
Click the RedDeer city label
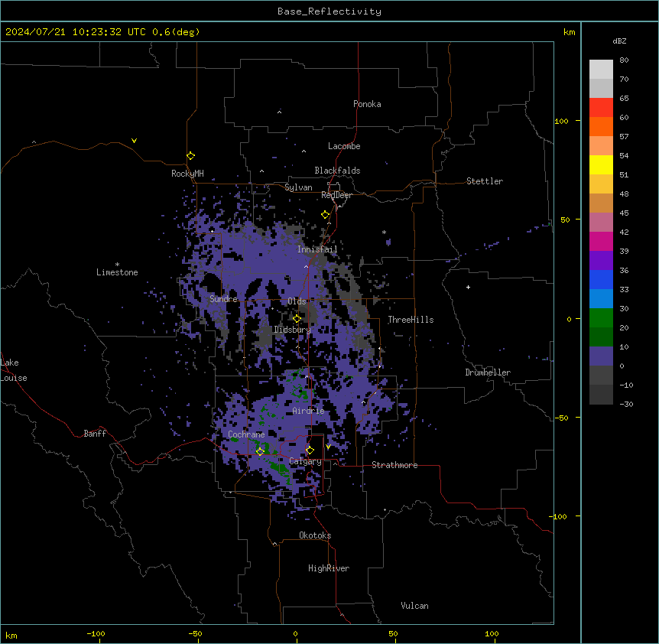(336, 195)
